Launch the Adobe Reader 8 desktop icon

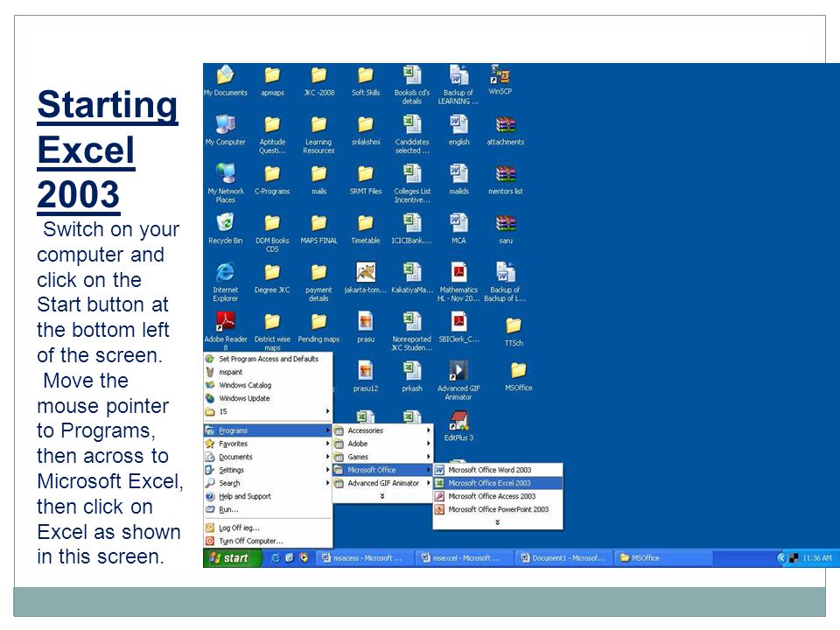tap(226, 331)
